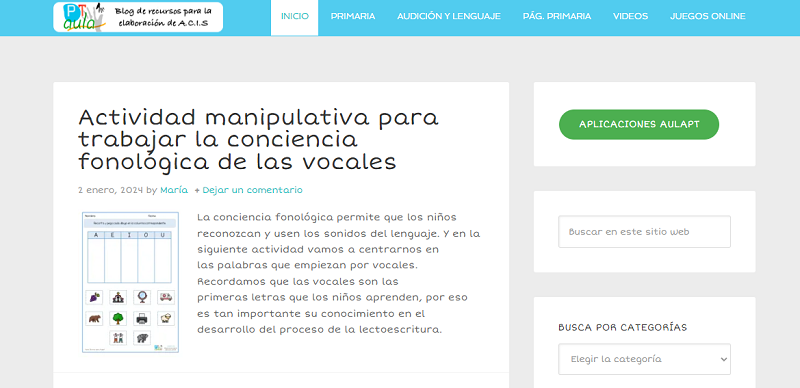Click Dejar un comentario link
Screen dimensions: 800x388
pyautogui.click(x=252, y=190)
